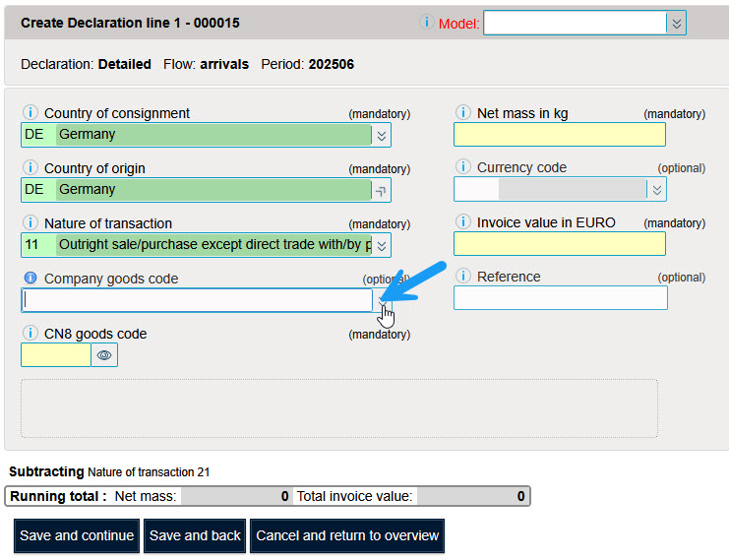Click the Invoice value in EURO field
Image resolution: width=729 pixels, height=560 pixels.
click(559, 244)
